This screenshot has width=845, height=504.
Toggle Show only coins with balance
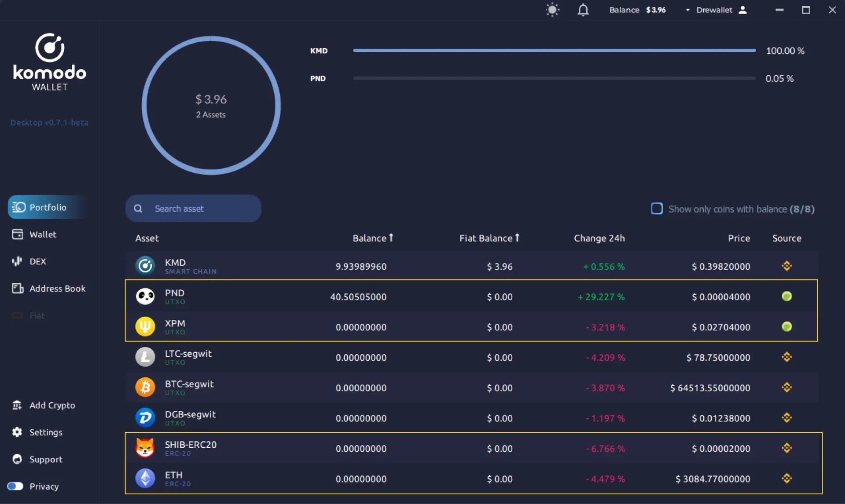click(x=657, y=209)
